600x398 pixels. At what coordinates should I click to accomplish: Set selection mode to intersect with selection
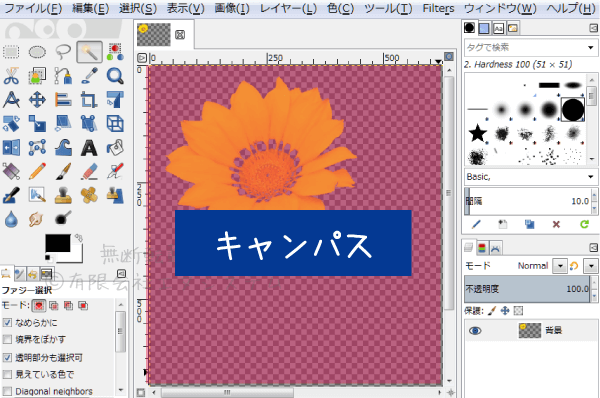coord(83,305)
